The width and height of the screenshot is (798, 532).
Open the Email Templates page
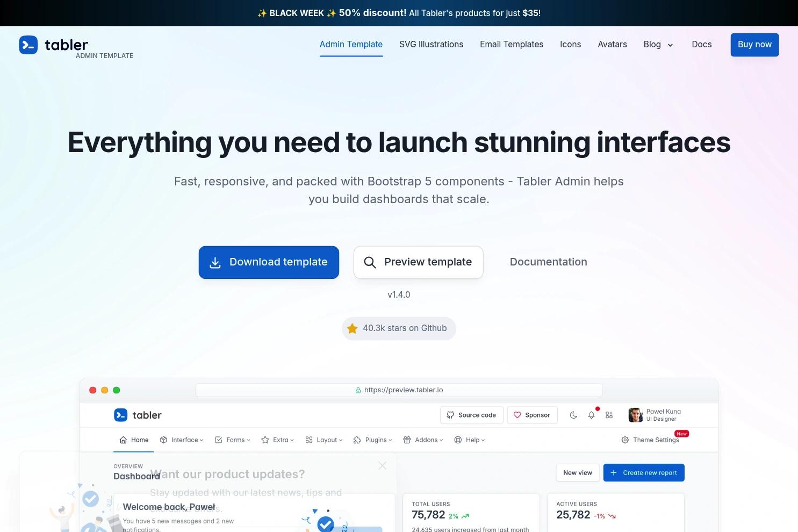[x=512, y=45]
